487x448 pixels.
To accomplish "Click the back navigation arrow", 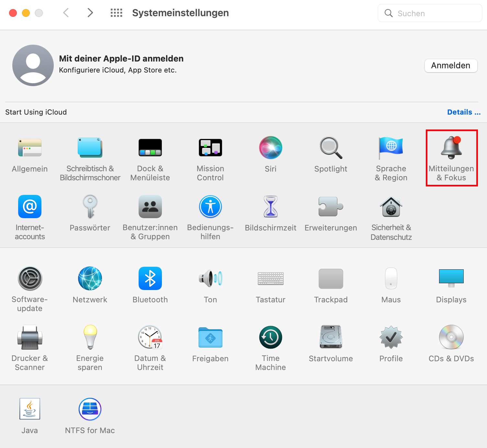I will tap(66, 13).
